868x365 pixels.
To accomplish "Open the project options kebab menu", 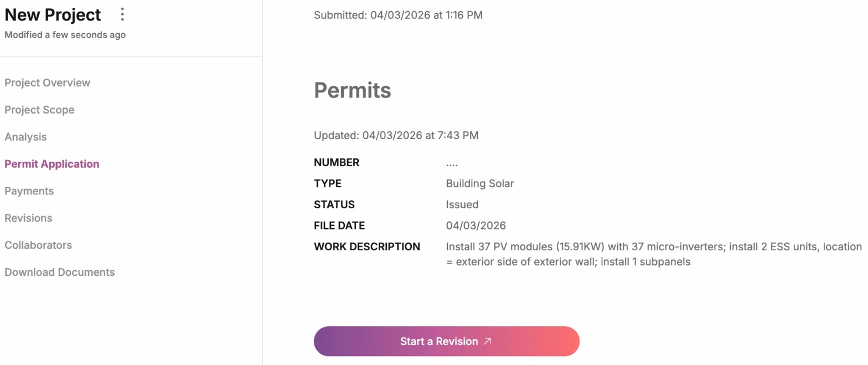I will [122, 15].
